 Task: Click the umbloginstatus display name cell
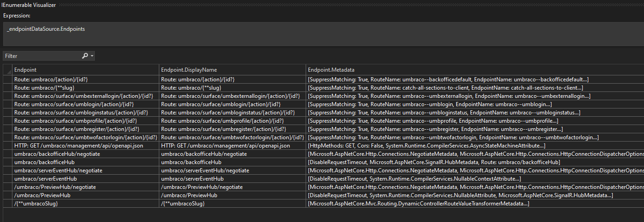(x=232, y=112)
